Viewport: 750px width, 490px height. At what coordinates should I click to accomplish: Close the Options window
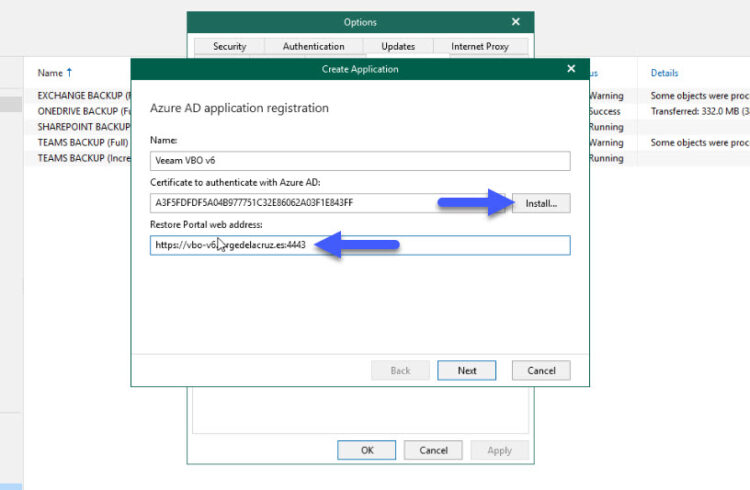pos(516,22)
